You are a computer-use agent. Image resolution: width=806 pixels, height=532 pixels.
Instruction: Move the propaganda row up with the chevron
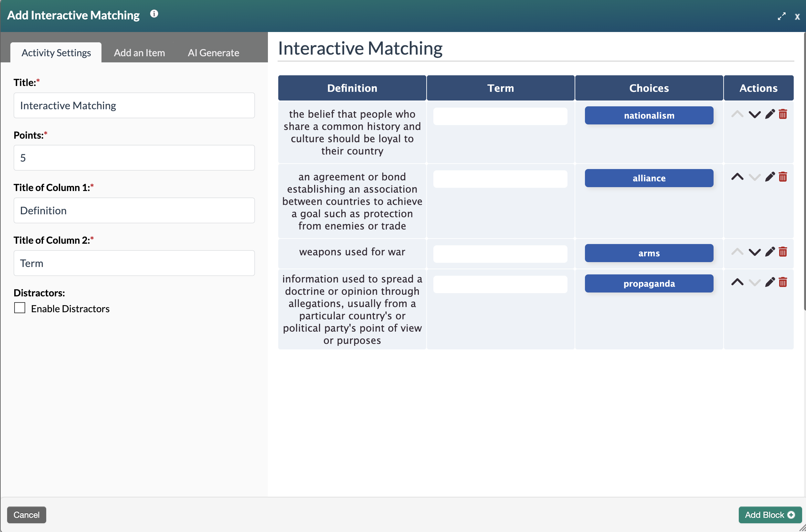[737, 282]
